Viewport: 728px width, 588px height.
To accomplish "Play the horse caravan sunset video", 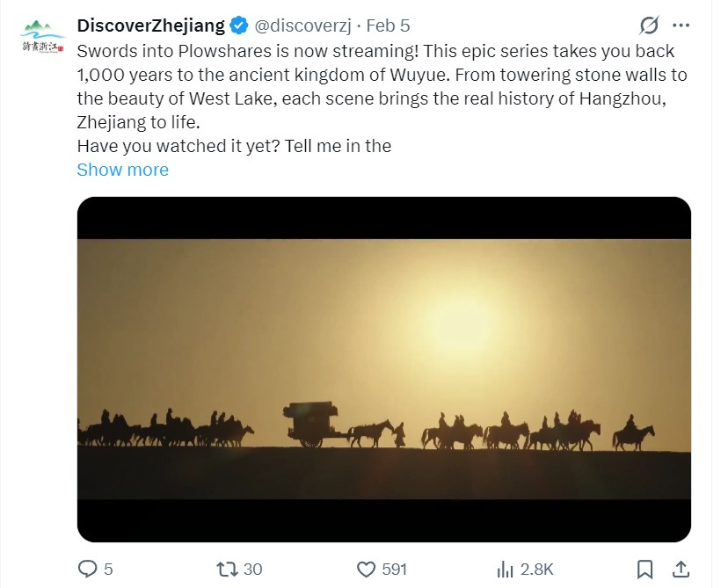I will click(383, 369).
